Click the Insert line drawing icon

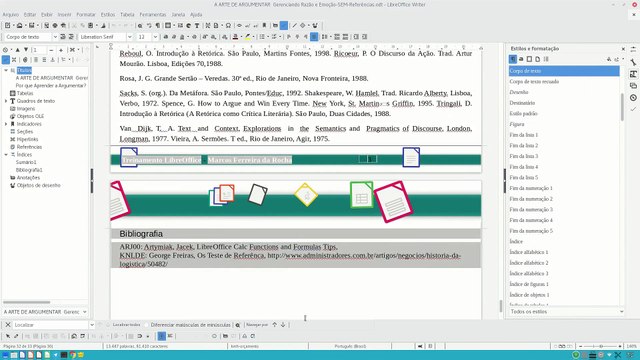coord(294,25)
